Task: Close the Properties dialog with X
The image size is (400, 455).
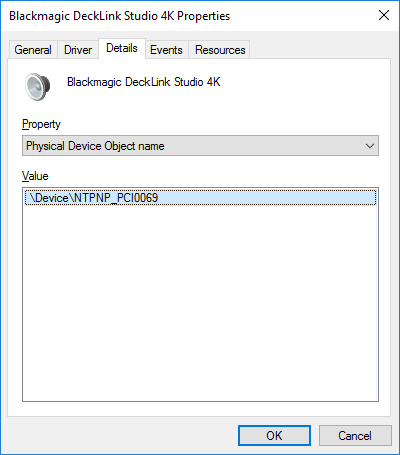Action: 384,15
